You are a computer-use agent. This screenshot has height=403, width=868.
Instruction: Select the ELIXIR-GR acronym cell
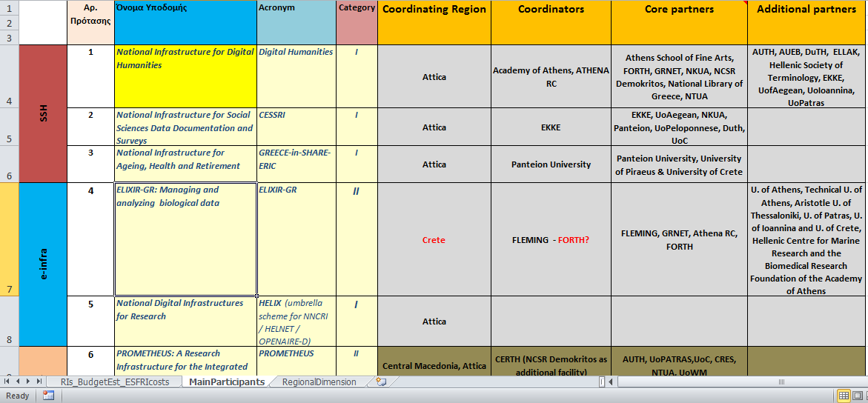click(x=296, y=240)
